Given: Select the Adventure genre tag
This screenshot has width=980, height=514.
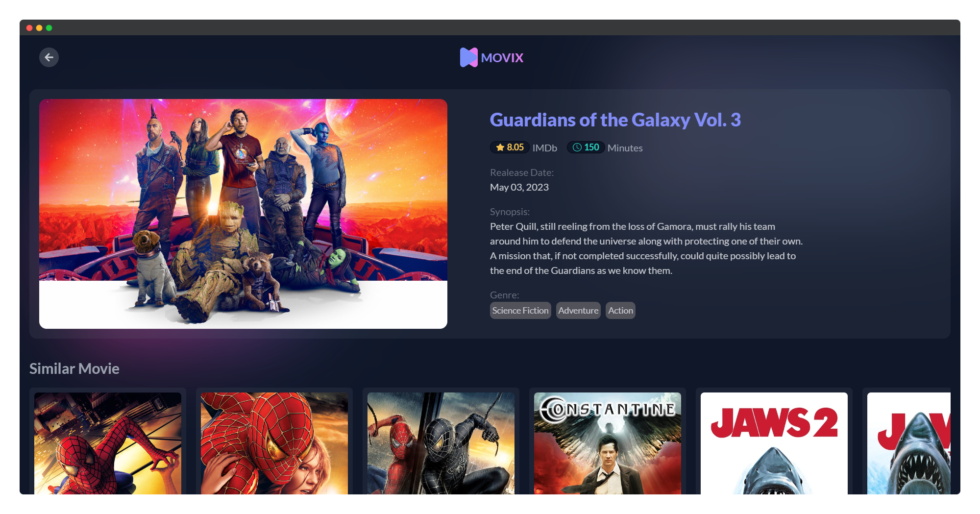Looking at the screenshot, I should click(x=578, y=311).
